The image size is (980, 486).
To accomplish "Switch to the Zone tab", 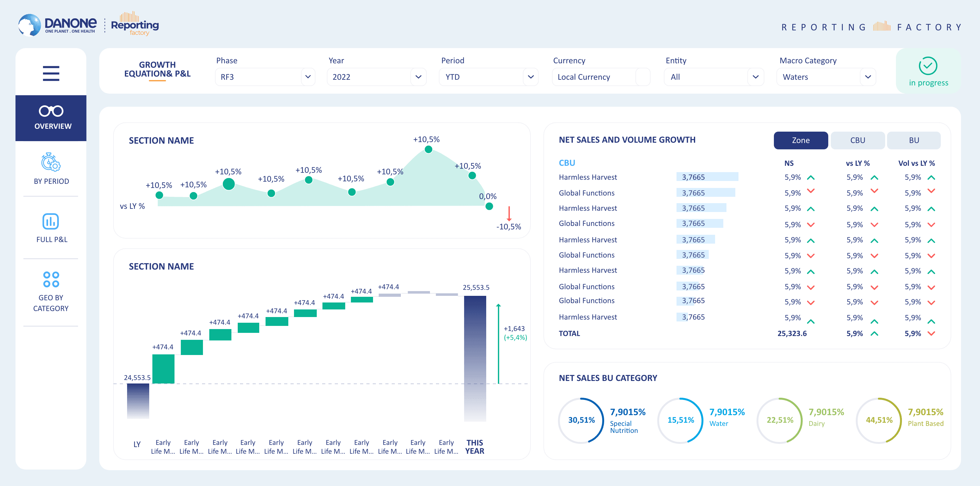I will [801, 140].
